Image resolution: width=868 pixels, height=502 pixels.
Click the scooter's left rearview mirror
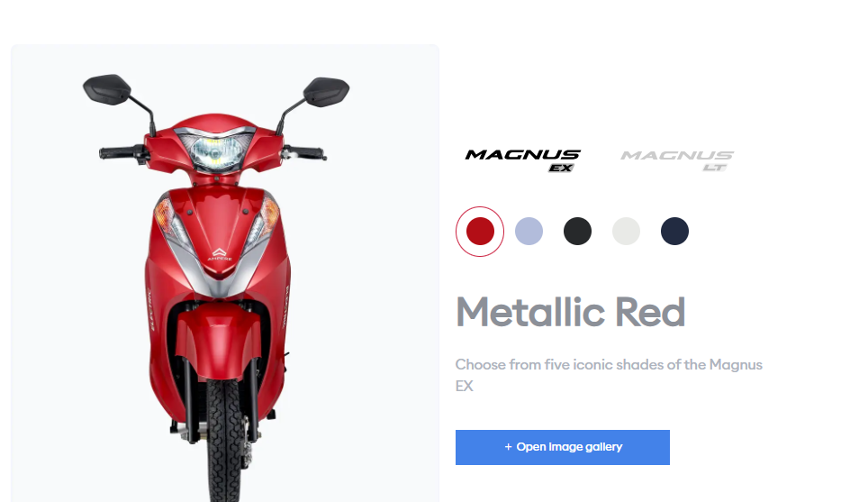pos(106,89)
